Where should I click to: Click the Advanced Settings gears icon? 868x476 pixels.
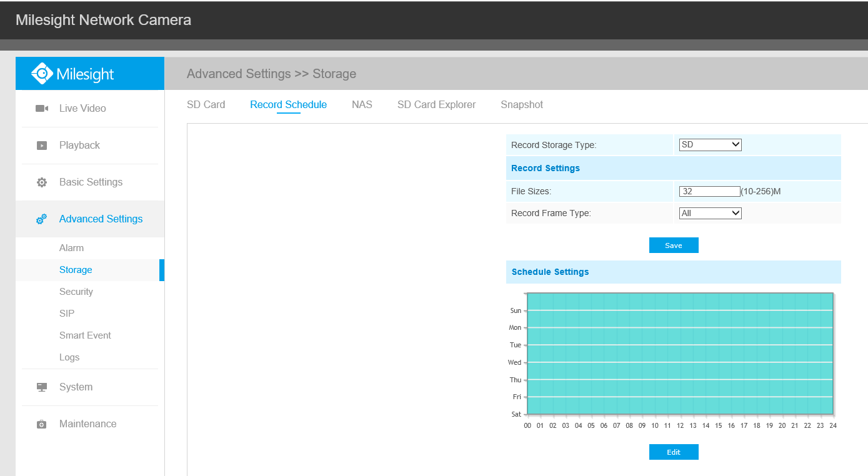pos(42,219)
